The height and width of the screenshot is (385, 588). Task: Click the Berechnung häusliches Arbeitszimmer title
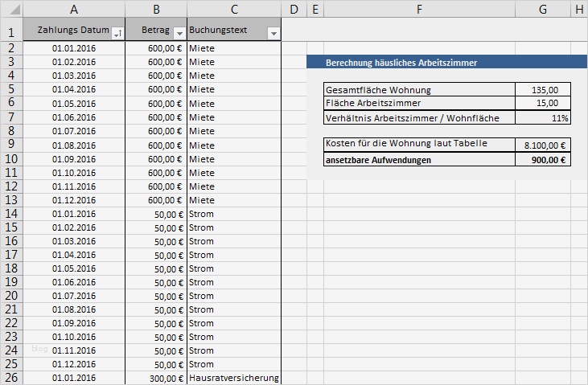[x=401, y=63]
